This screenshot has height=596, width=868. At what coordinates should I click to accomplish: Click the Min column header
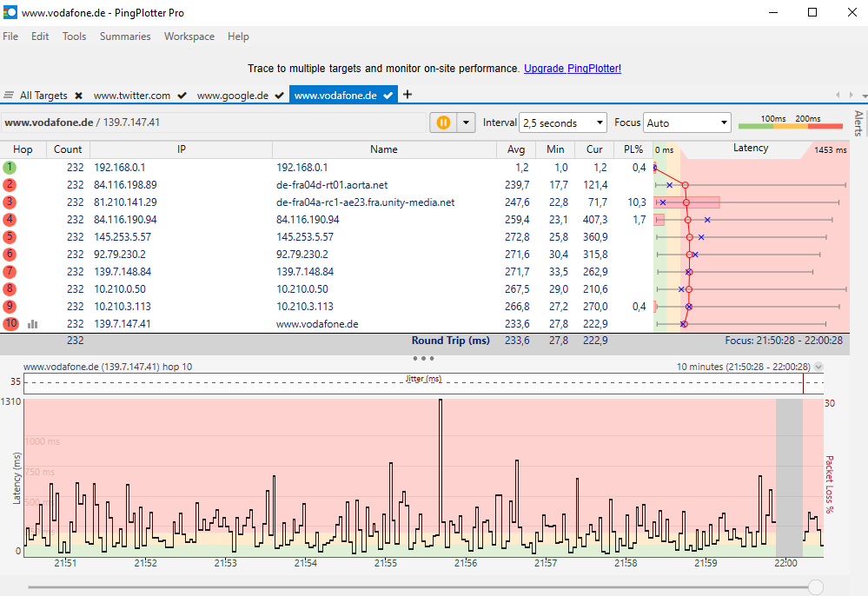point(555,149)
